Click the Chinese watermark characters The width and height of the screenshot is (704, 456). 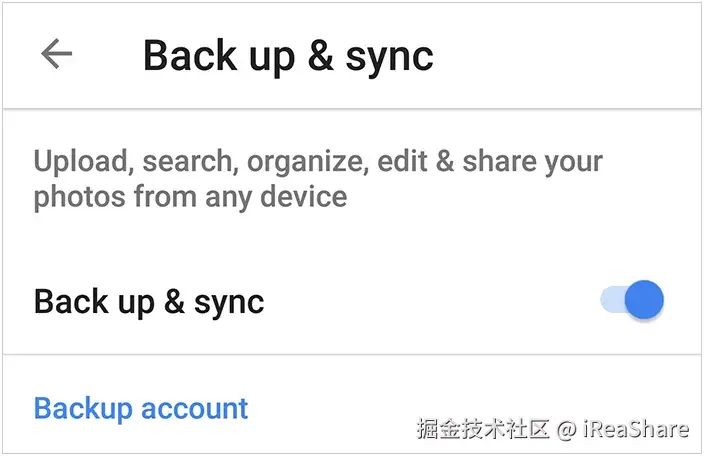[484, 429]
